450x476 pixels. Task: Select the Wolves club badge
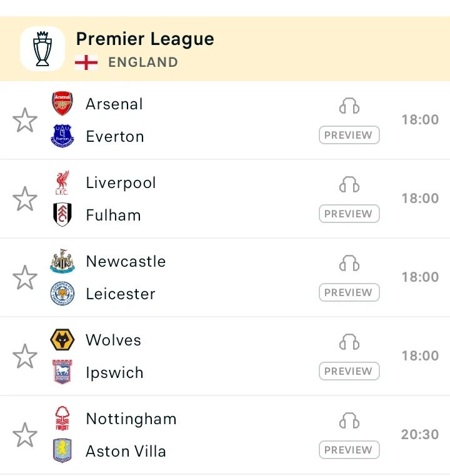point(62,340)
